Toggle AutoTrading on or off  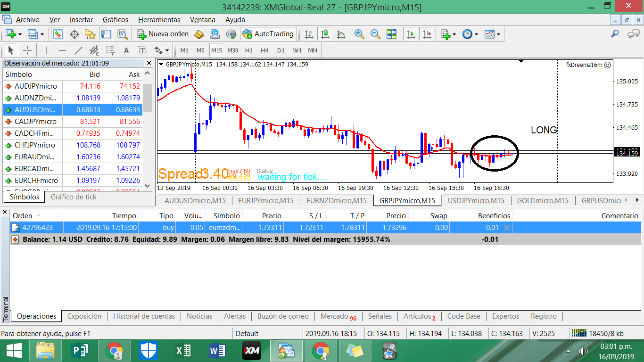click(268, 34)
